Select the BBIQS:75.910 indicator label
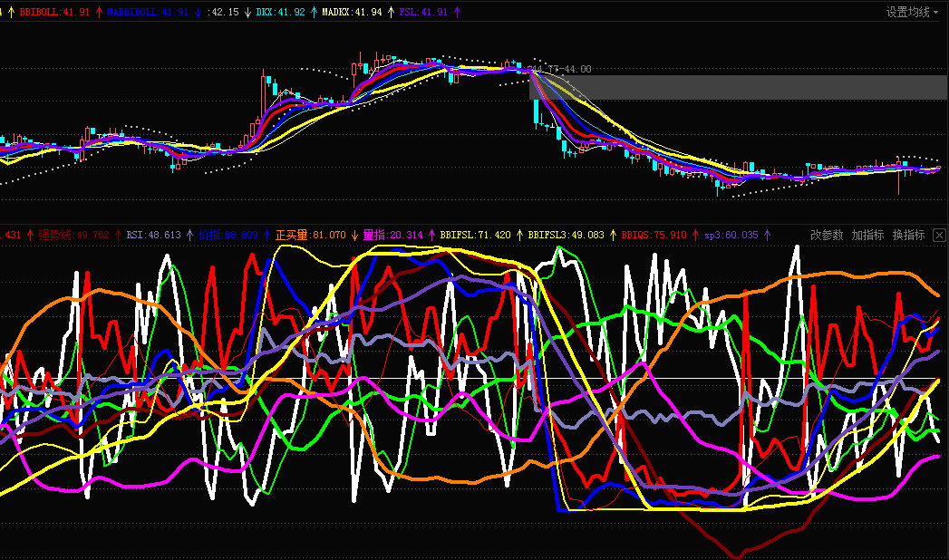This screenshot has height=560, width=949. 654,235
